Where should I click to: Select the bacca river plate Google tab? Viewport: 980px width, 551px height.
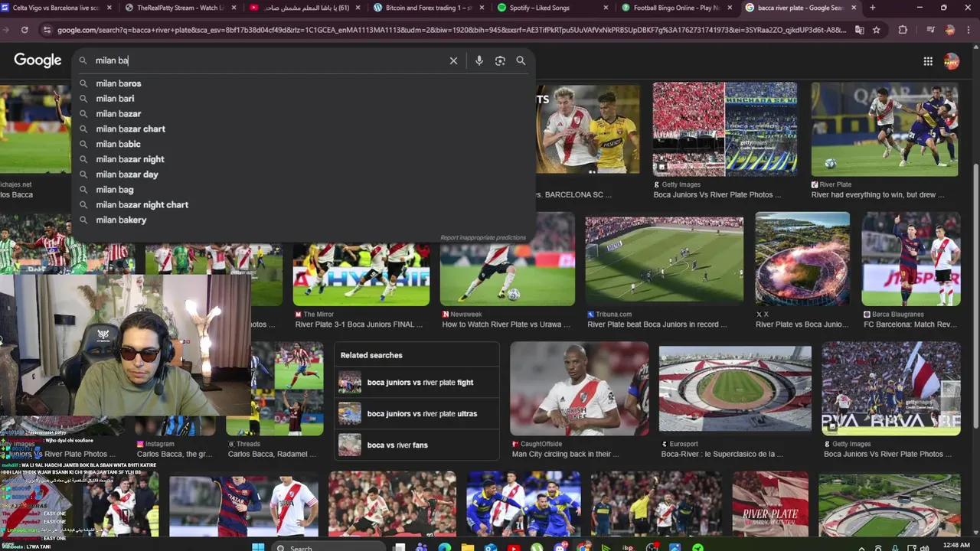799,8
